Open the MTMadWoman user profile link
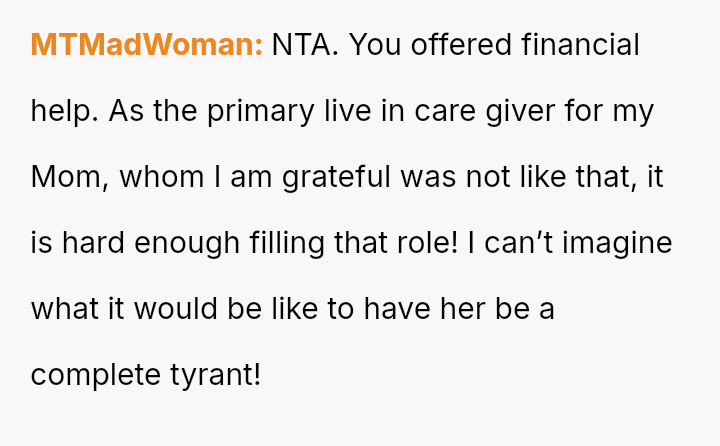 click(x=146, y=45)
